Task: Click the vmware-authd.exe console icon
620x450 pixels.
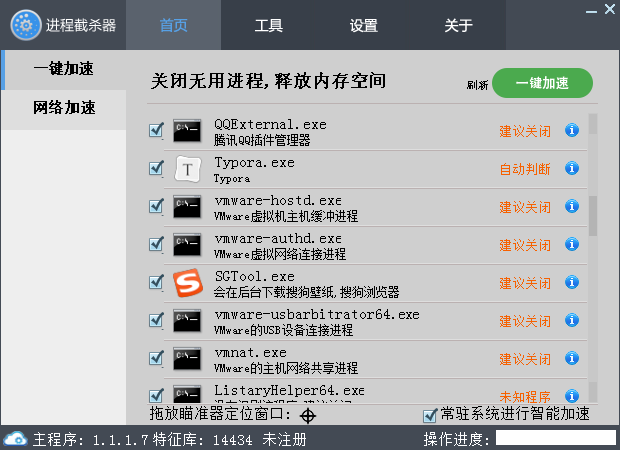Action: pyautogui.click(x=187, y=245)
